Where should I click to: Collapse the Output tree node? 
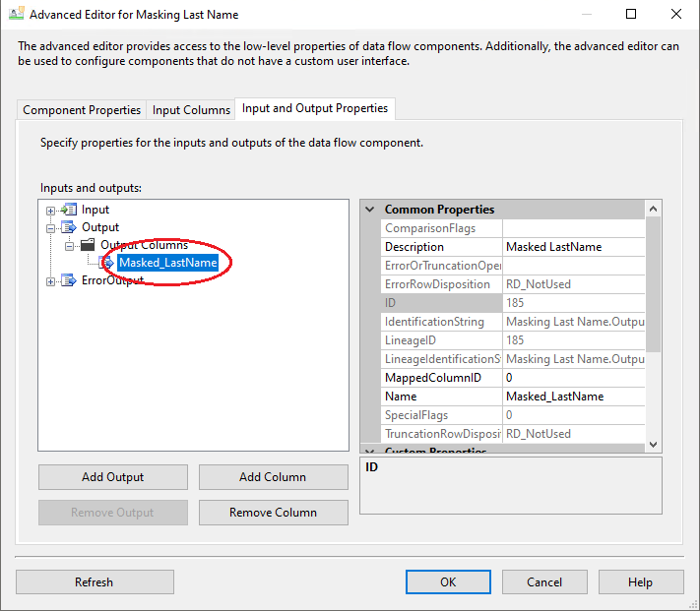click(51, 227)
